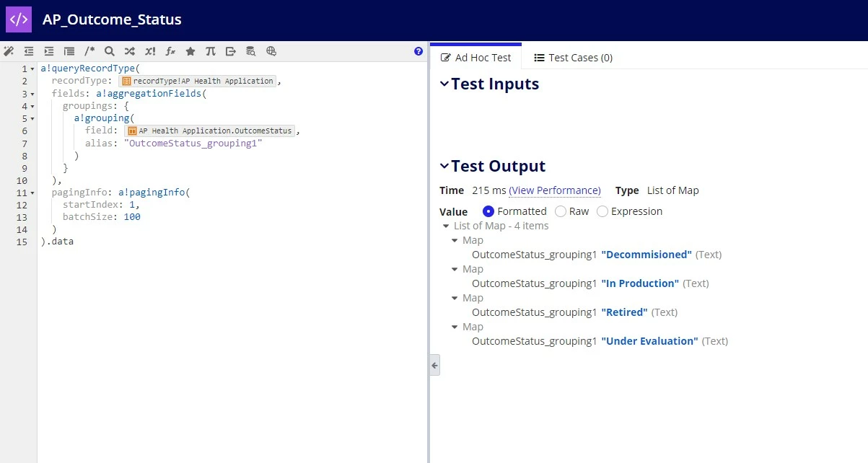Select the Expression value radio button
Image resolution: width=868 pixels, height=463 pixels.
pos(602,211)
